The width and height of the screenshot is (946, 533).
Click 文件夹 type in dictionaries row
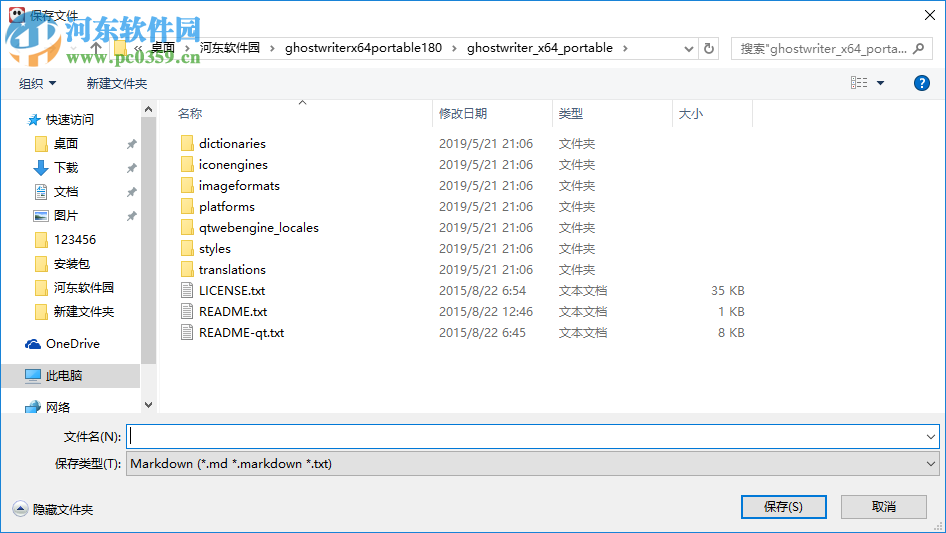point(577,144)
